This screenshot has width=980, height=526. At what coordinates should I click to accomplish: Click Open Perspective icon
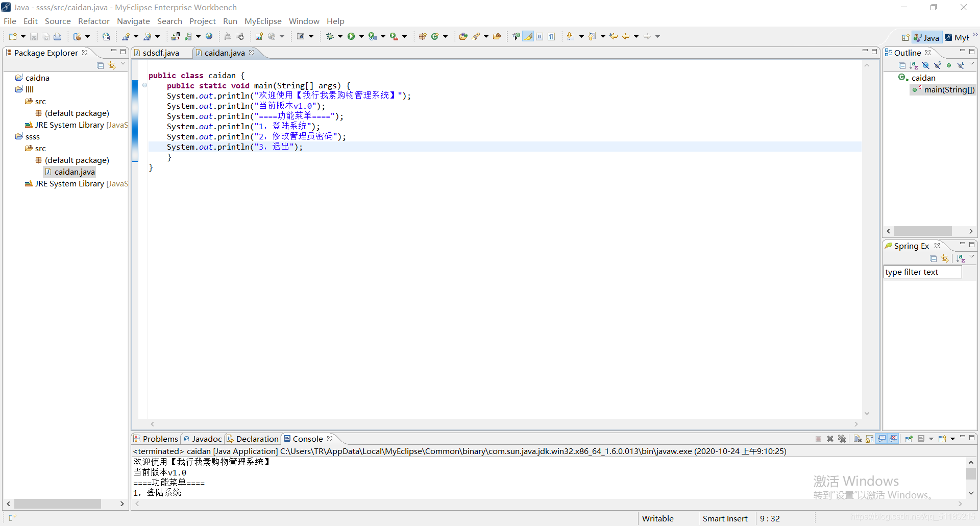tap(905, 37)
